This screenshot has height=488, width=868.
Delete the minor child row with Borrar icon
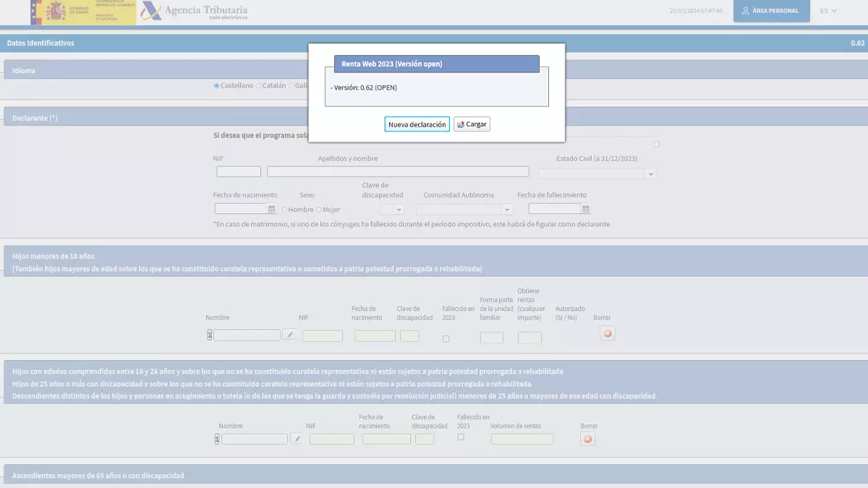tap(608, 333)
